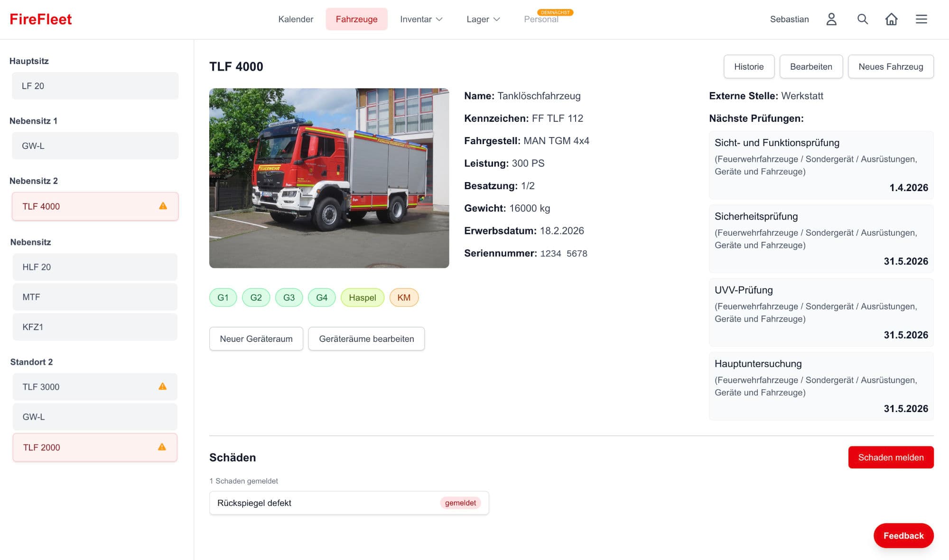
Task: Select HLF 20 in the sidebar
Action: pyautogui.click(x=94, y=266)
